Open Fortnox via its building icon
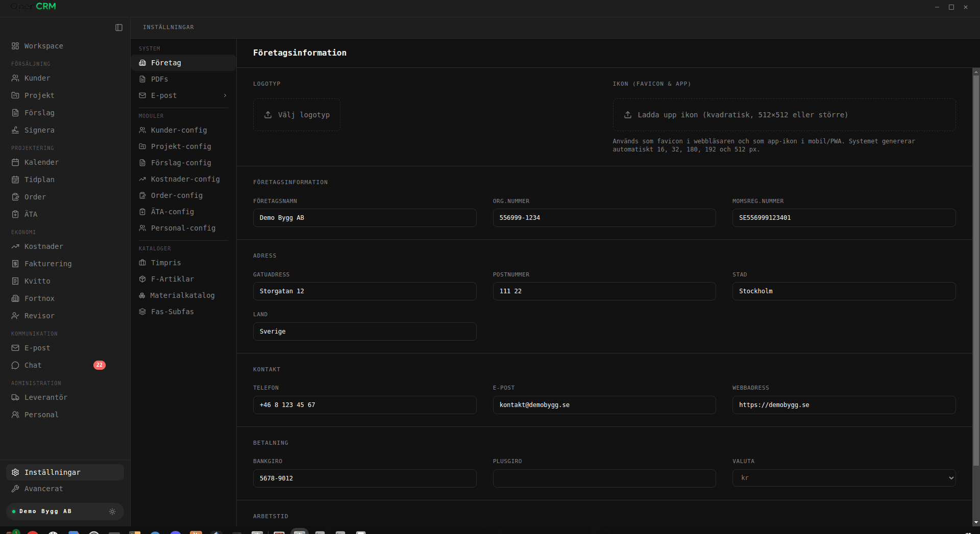 [15, 298]
